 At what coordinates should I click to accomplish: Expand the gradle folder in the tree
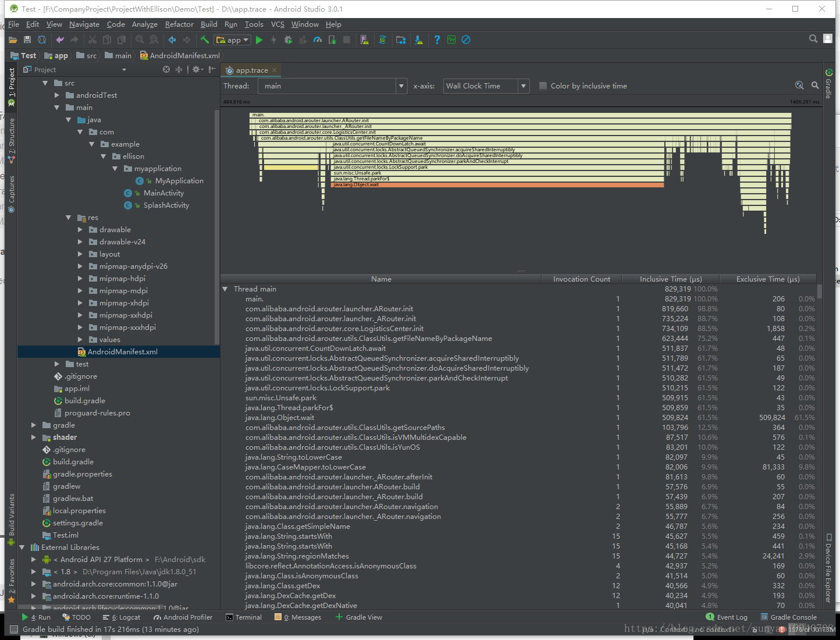point(33,425)
